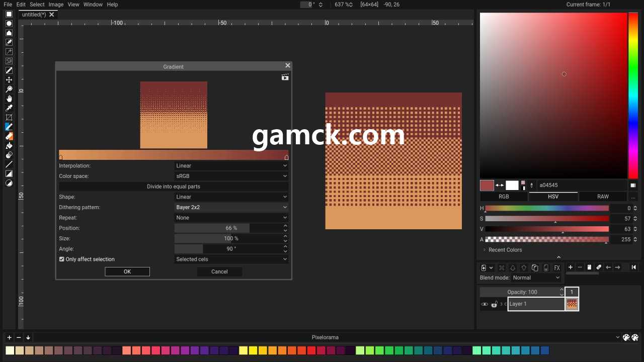This screenshot has height=362, width=644.
Task: Select the Polygonal selection tool
Action: [x=9, y=33]
